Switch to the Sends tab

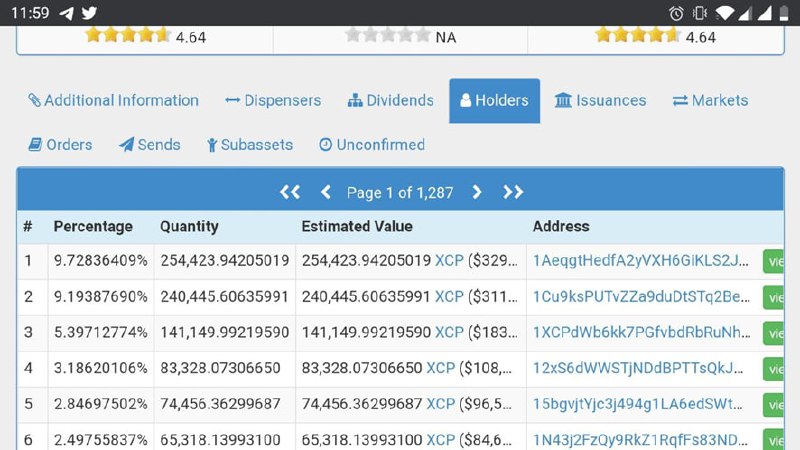149,145
